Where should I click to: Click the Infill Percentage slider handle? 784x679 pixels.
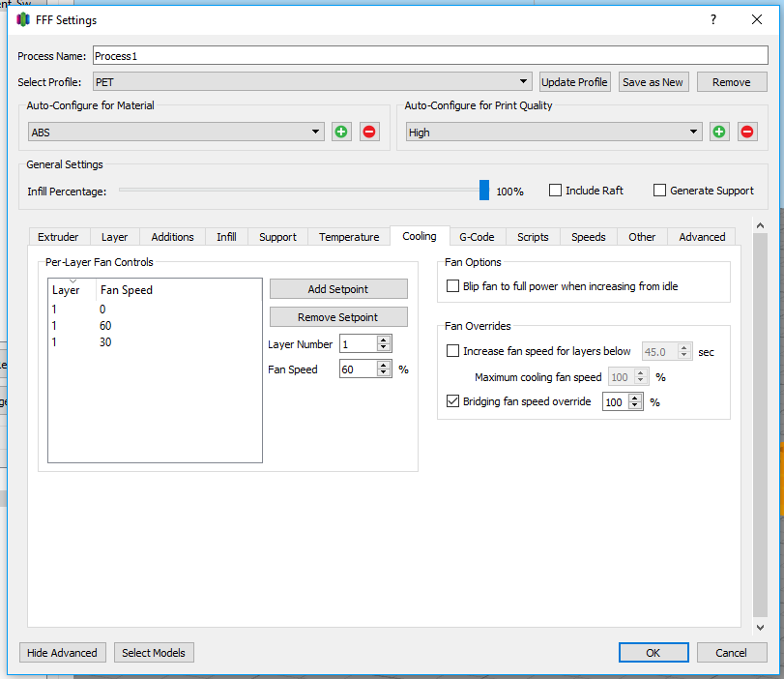484,191
